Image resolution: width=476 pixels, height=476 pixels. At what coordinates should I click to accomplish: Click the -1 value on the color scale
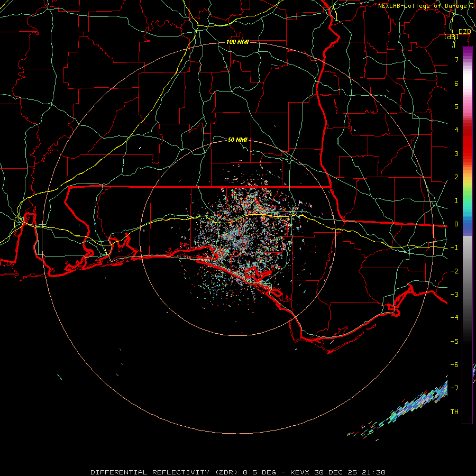click(x=454, y=248)
